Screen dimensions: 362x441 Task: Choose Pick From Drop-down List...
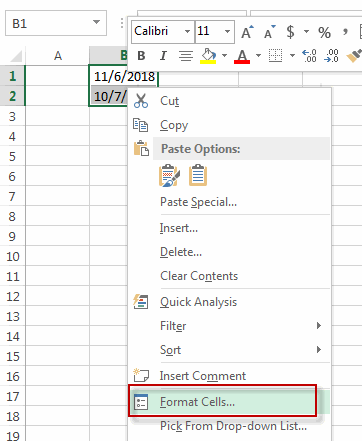pos(229,426)
